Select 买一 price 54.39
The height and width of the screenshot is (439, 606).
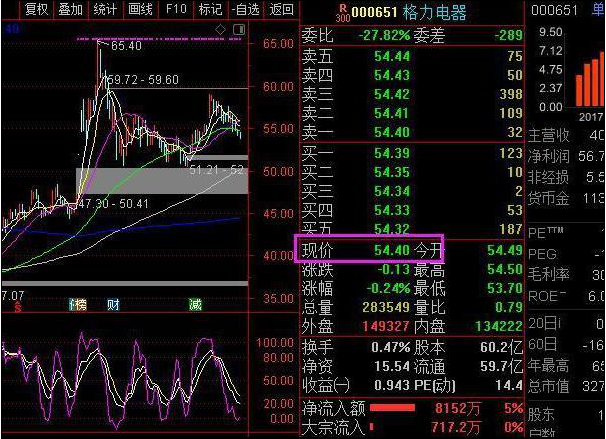pyautogui.click(x=392, y=153)
